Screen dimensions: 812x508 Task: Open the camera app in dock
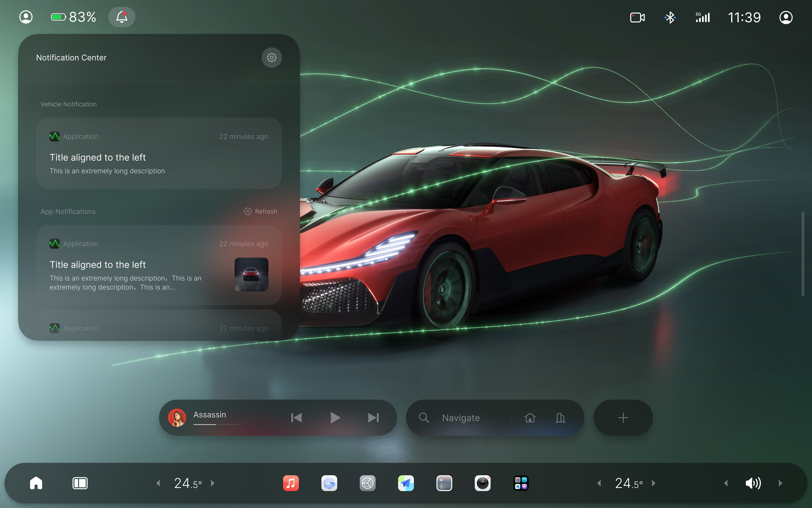(483, 483)
